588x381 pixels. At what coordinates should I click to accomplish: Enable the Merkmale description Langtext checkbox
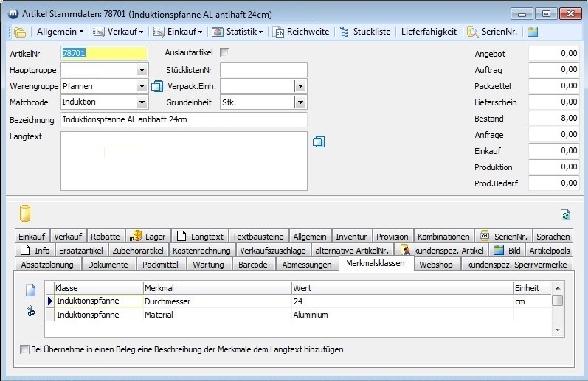(24, 349)
